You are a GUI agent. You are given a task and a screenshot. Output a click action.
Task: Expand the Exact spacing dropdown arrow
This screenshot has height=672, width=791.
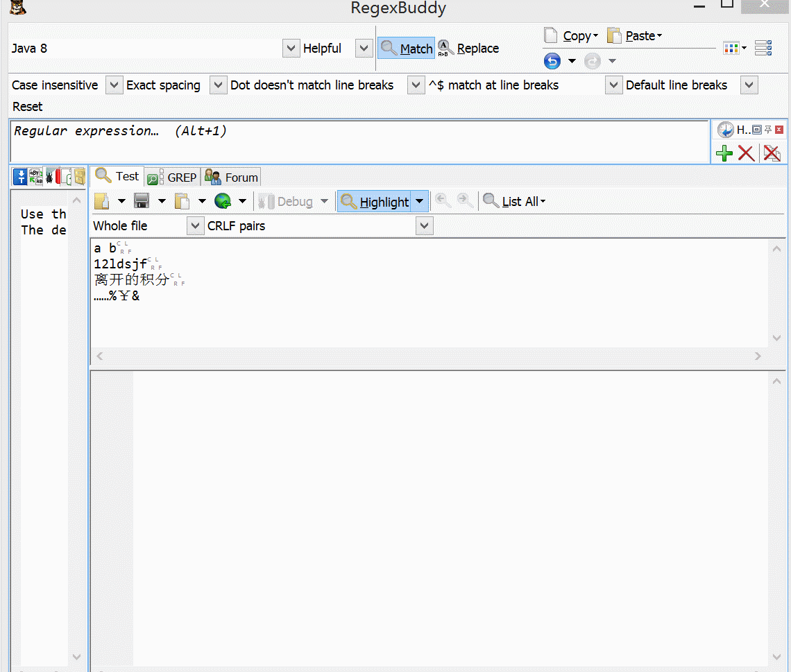[218, 85]
